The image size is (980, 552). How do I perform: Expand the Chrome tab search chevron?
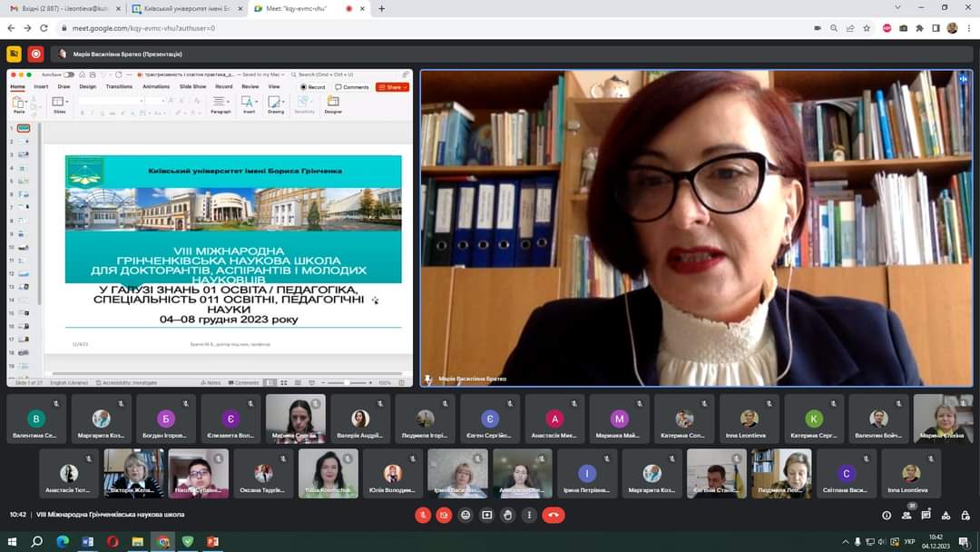(x=897, y=8)
